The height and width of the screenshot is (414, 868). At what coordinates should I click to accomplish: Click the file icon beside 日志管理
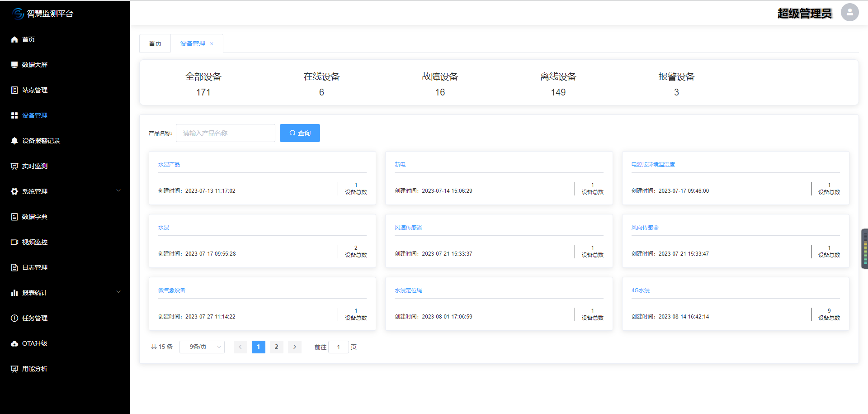(x=14, y=267)
